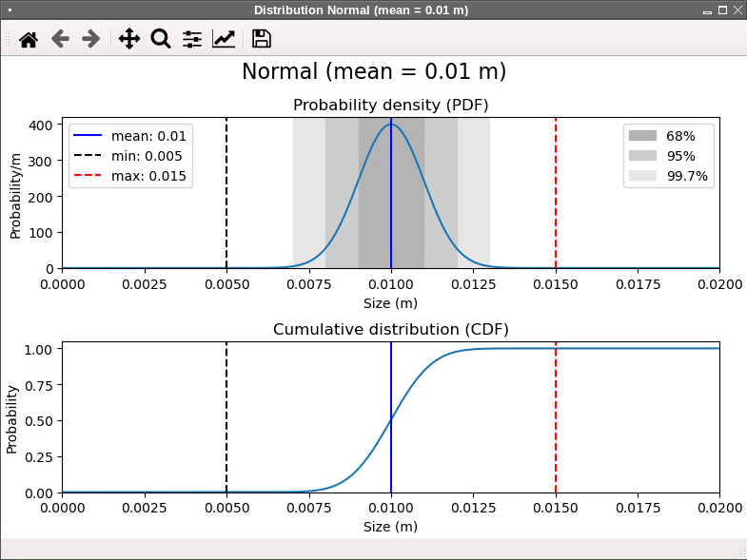Image resolution: width=747 pixels, height=560 pixels.
Task: Maximize the Distribution Normal window
Action: 722,10
